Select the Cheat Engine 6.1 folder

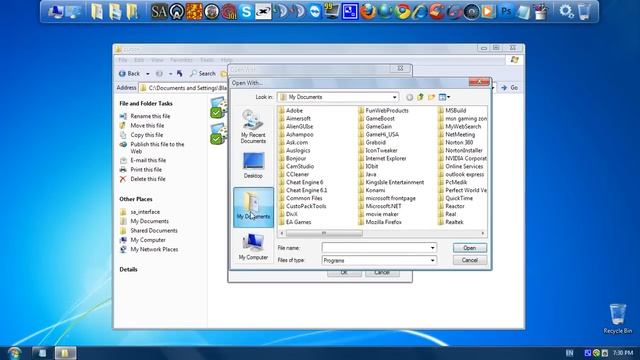click(303, 190)
